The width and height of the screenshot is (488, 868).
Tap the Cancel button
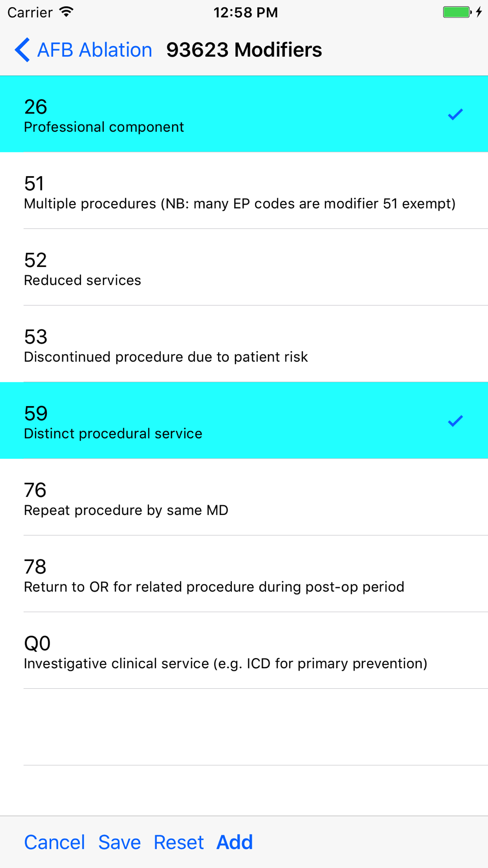pyautogui.click(x=55, y=842)
